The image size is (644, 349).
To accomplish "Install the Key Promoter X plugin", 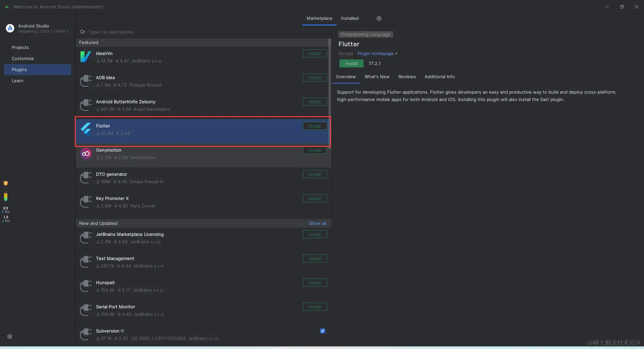I will [315, 198].
